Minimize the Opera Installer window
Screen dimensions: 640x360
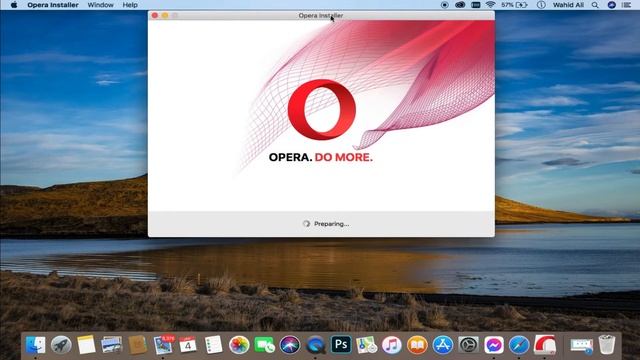(165, 16)
